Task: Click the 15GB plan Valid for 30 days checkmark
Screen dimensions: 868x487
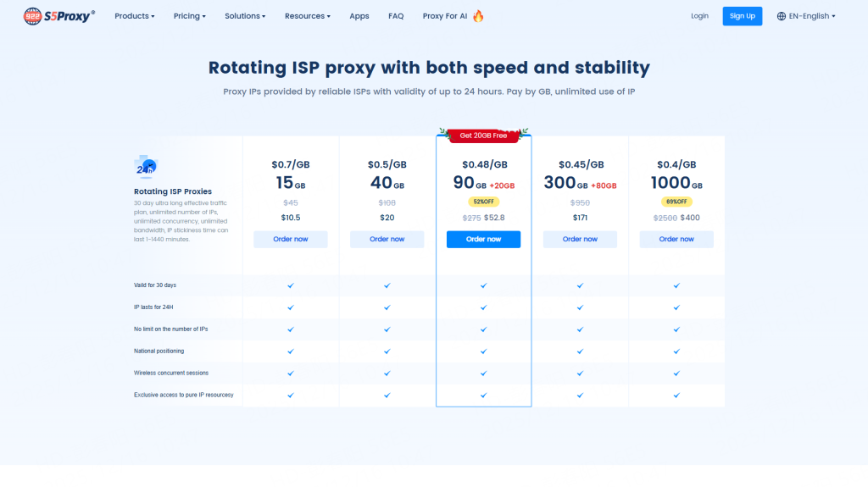Action: pos(290,285)
